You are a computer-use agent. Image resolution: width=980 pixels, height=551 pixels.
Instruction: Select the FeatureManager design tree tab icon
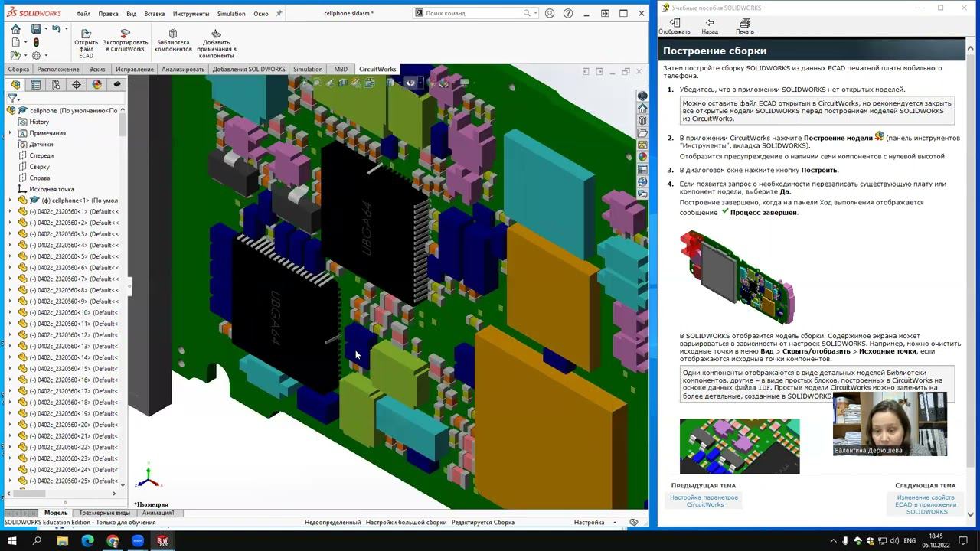[15, 84]
